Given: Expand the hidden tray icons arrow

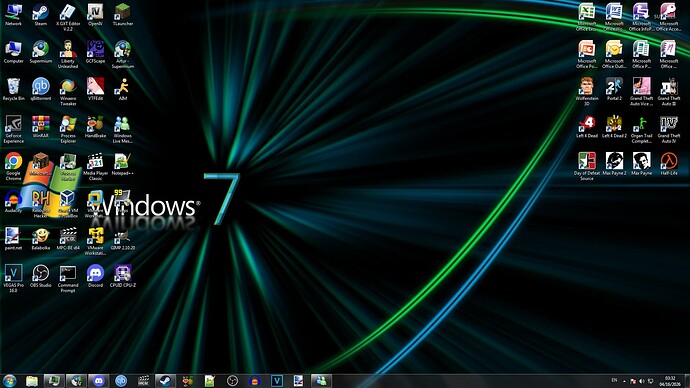Looking at the screenshot, I should (624, 381).
